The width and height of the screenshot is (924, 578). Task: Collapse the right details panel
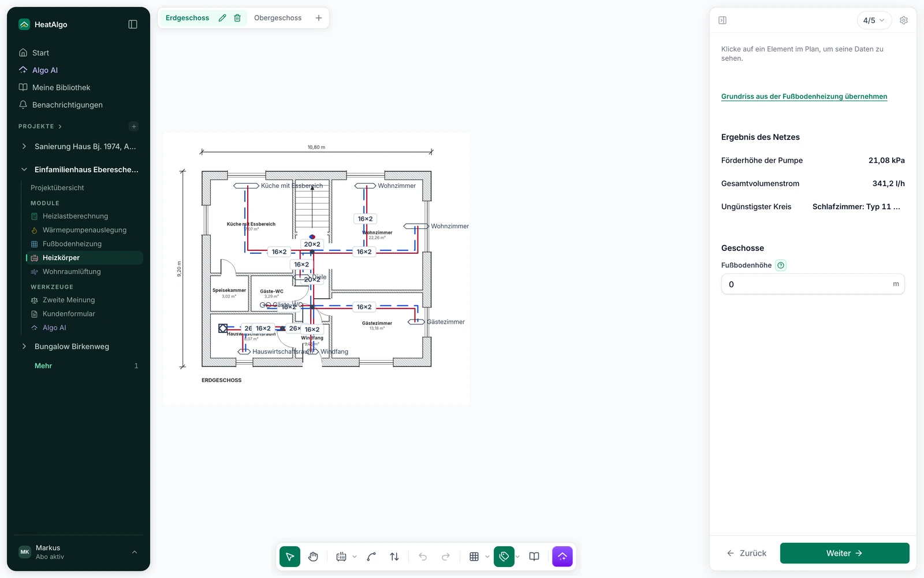[722, 20]
